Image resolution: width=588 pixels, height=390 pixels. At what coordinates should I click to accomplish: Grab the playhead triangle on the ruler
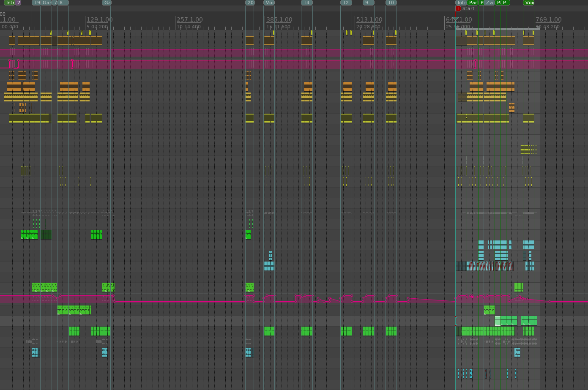click(455, 19)
